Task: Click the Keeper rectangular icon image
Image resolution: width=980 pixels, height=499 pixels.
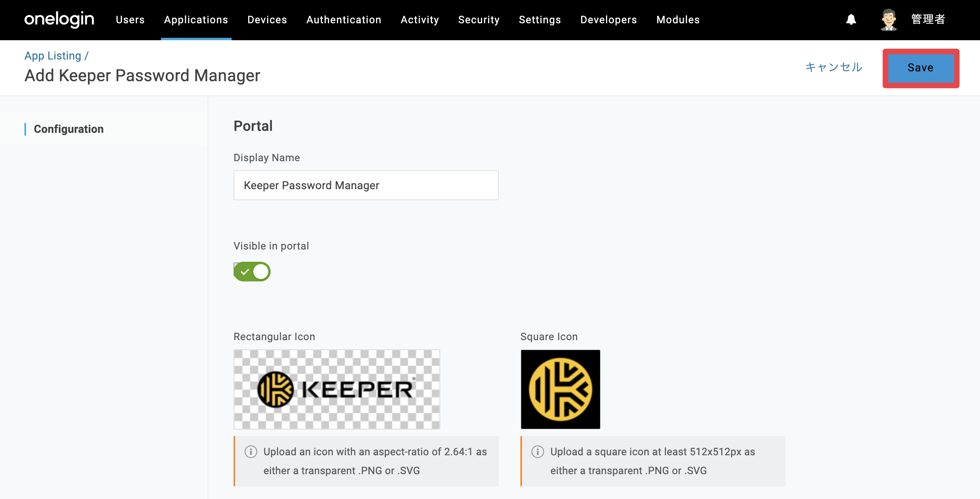Action: coord(337,389)
